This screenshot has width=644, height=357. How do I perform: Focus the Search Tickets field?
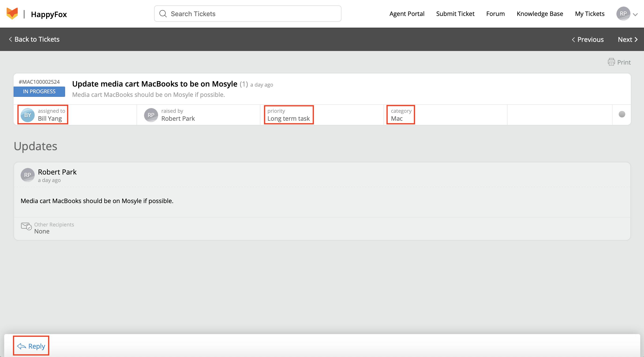248,14
